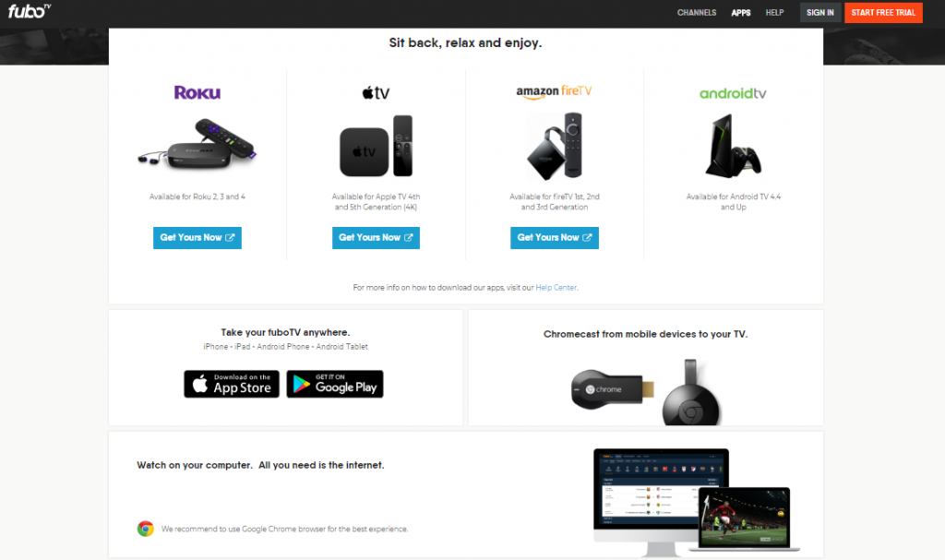The image size is (945, 560).
Task: Click the Roku device image
Action: click(197, 144)
